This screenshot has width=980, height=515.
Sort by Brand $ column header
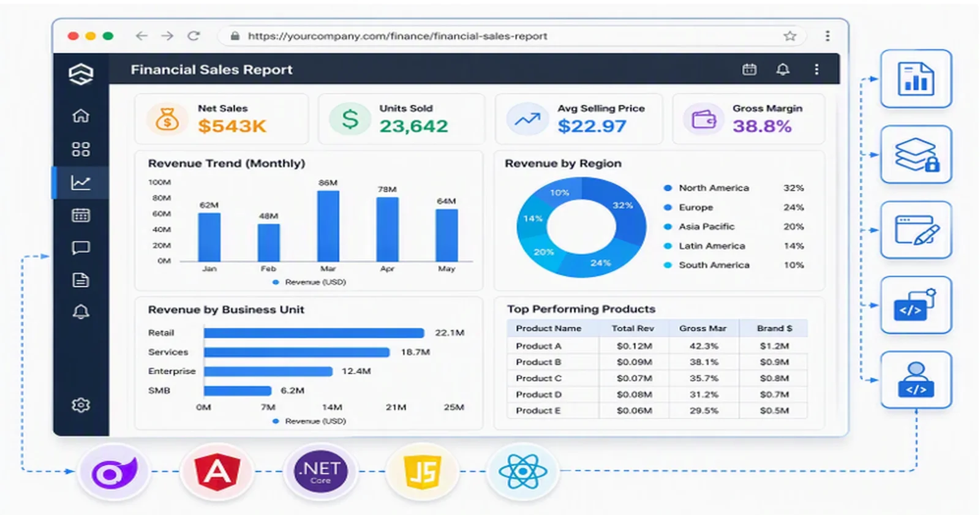click(x=774, y=328)
